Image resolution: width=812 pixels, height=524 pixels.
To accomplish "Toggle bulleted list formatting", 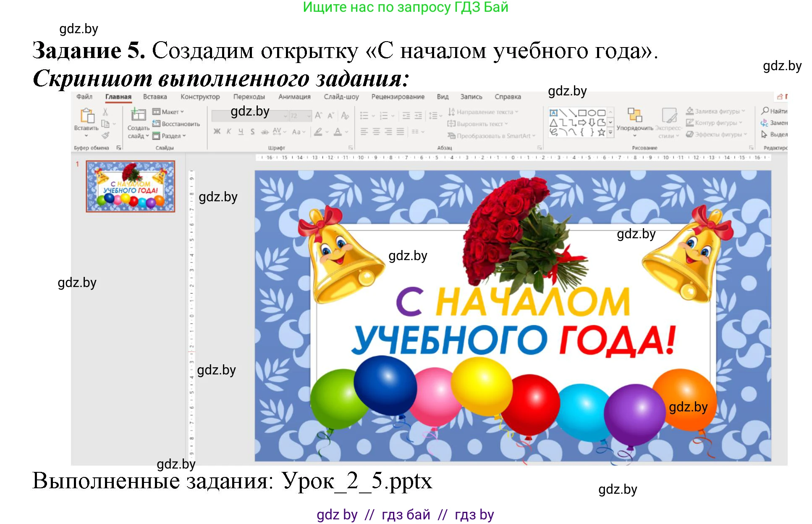I will [365, 116].
